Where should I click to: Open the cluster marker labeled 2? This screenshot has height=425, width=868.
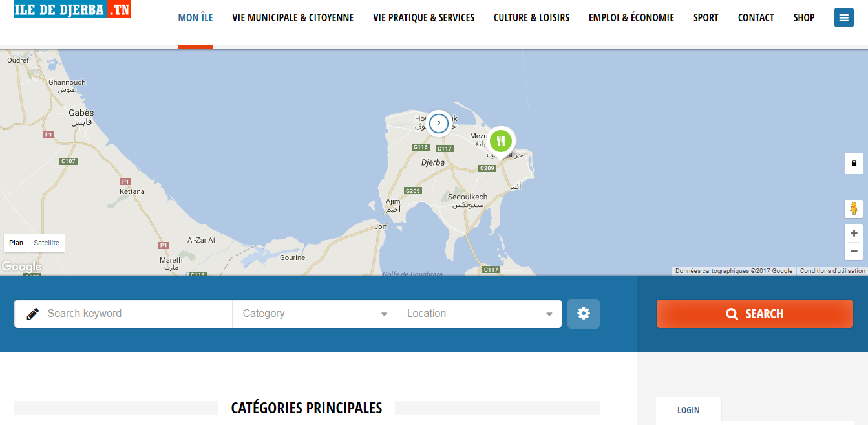click(x=439, y=123)
